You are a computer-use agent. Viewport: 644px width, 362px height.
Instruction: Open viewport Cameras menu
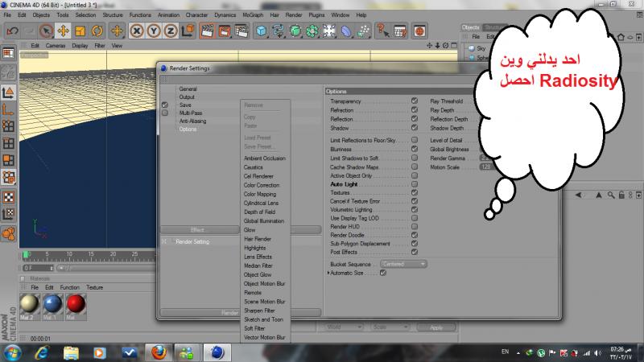[56, 46]
